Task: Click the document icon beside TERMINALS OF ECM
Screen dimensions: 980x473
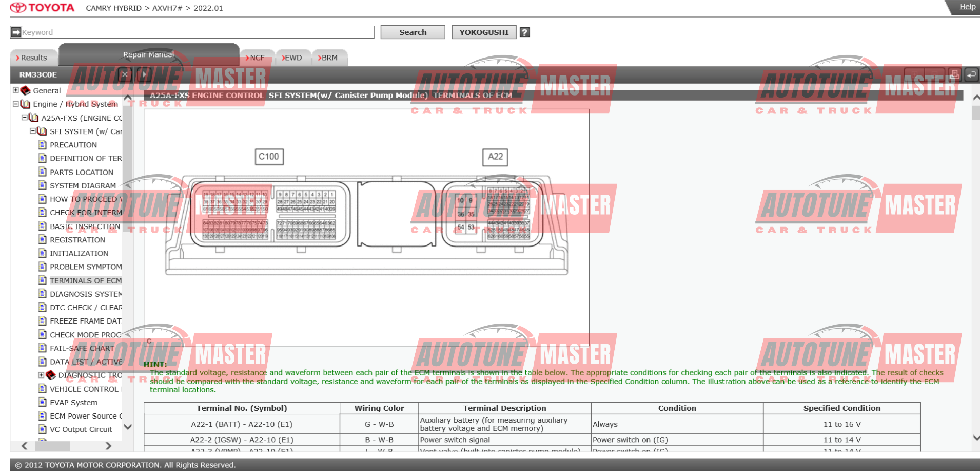Action: pos(43,280)
